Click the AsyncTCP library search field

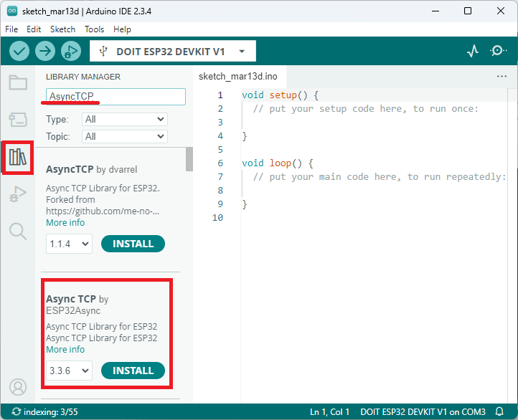116,96
